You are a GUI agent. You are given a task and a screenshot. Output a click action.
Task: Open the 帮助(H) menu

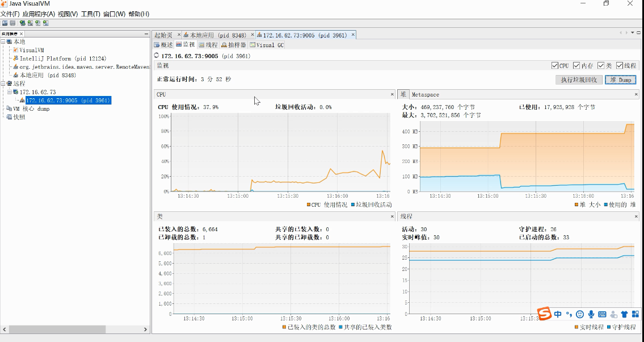coord(139,14)
